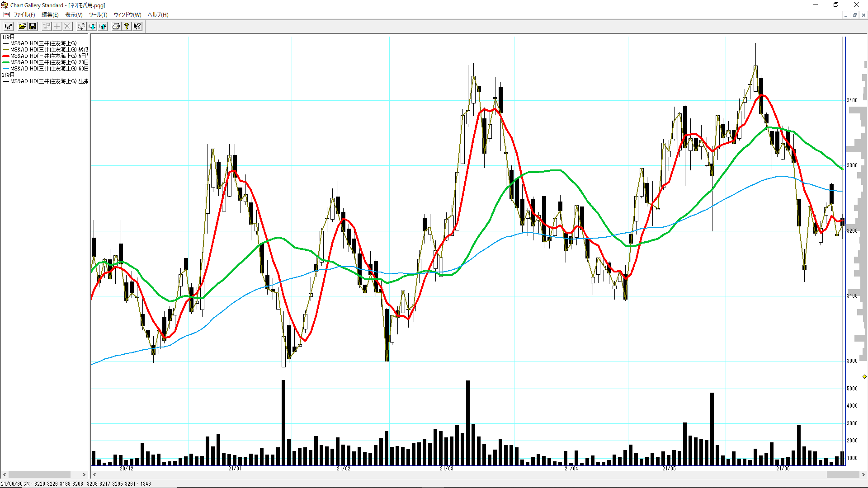This screenshot has height=488, width=868.
Task: Click the yellow diamond marker on the right edge
Action: pyautogui.click(x=864, y=376)
